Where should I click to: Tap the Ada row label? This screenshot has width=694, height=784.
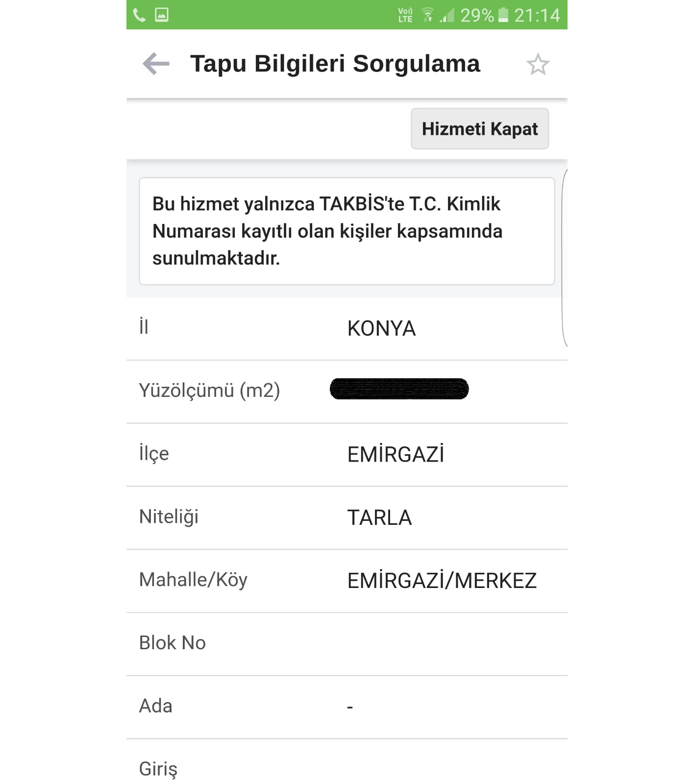coord(156,706)
